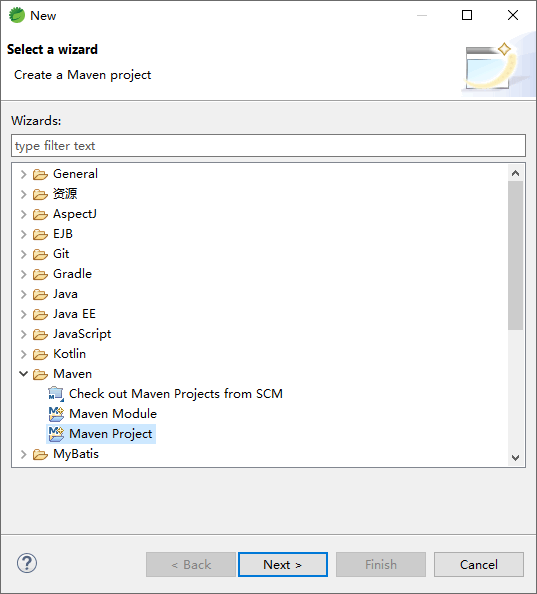Select the AspectJ tree item
This screenshot has height=594, width=537.
75,214
